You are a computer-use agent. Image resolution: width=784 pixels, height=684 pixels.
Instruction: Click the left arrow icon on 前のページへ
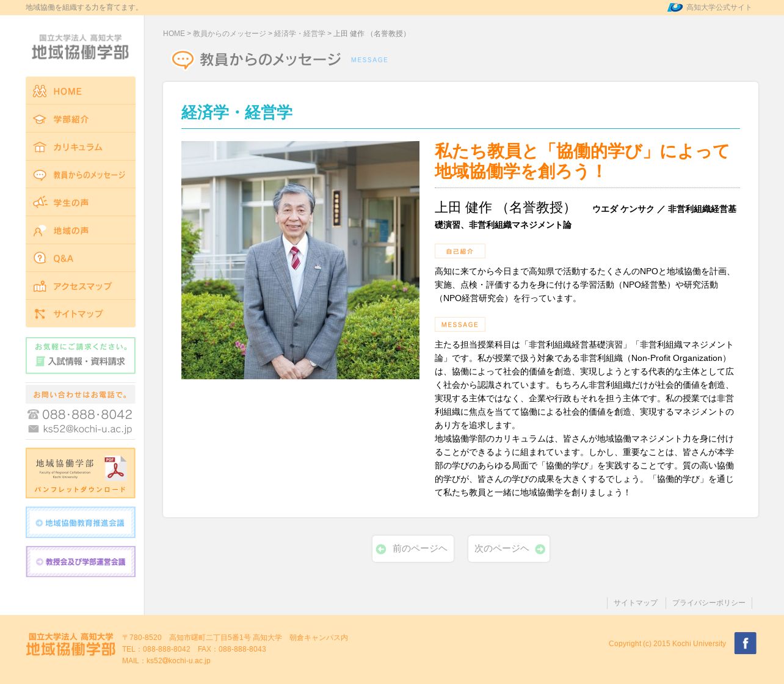pyautogui.click(x=381, y=549)
